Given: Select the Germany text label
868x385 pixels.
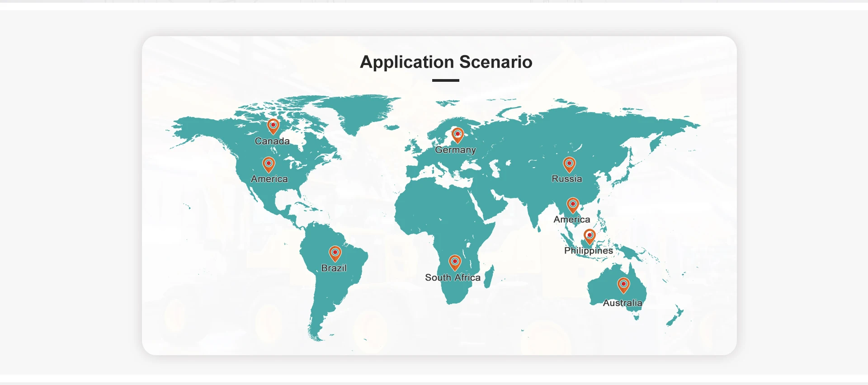Looking at the screenshot, I should (x=455, y=150).
